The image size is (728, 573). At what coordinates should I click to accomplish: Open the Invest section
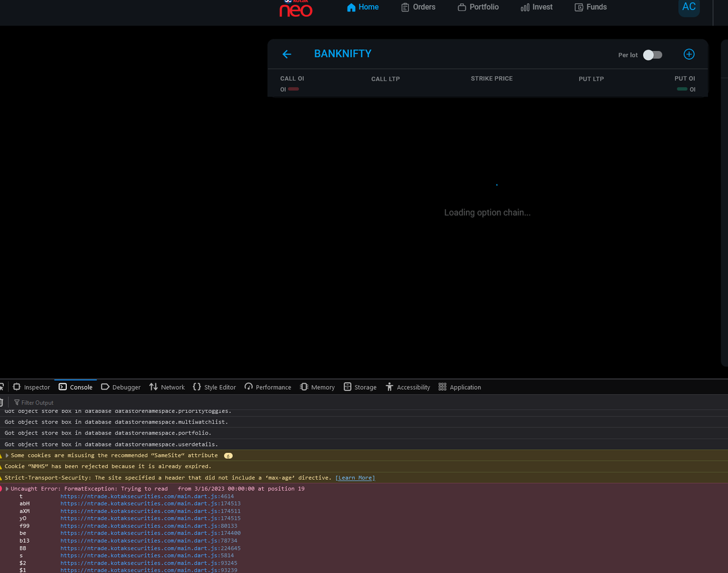pyautogui.click(x=536, y=7)
